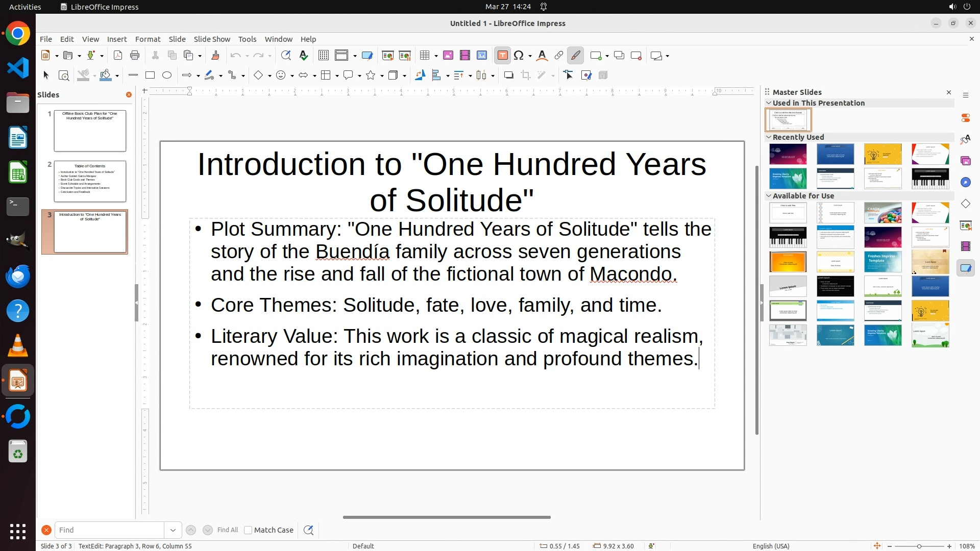Collapse the Recently Used section
Image resolution: width=980 pixels, height=551 pixels.
click(x=769, y=137)
